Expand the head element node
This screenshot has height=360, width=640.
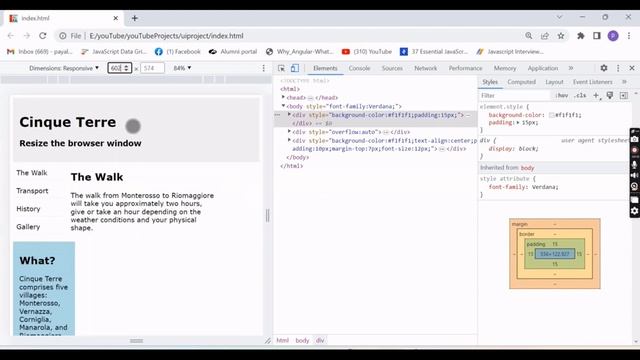pyautogui.click(x=283, y=97)
